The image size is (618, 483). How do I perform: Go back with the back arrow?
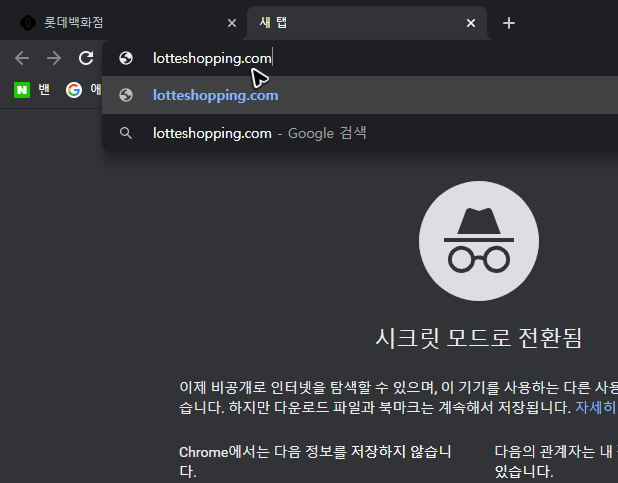click(22, 58)
